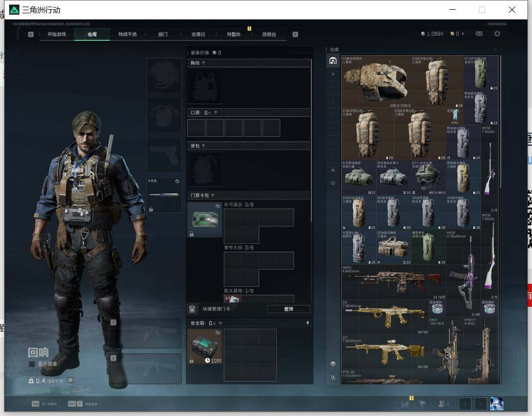Screen dimensions: 532x416
Task: Tick the 显示装备 checkbox
Action: tap(32, 364)
